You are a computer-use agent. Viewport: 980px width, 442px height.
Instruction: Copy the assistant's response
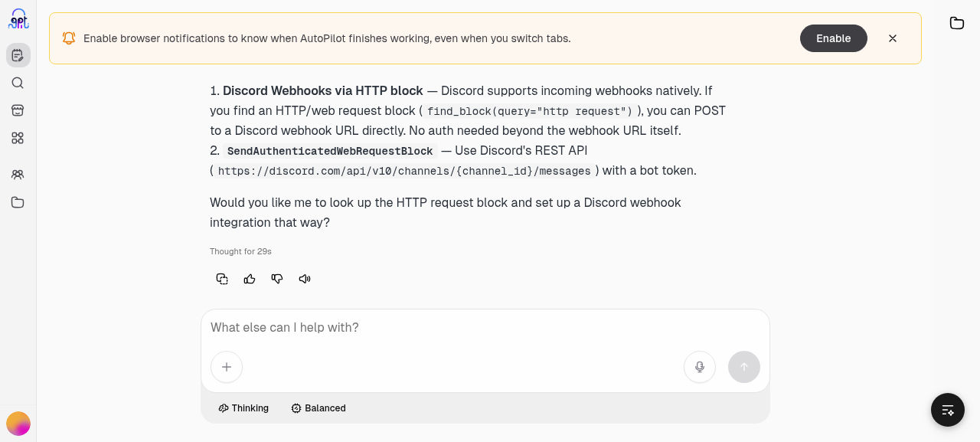tap(222, 279)
